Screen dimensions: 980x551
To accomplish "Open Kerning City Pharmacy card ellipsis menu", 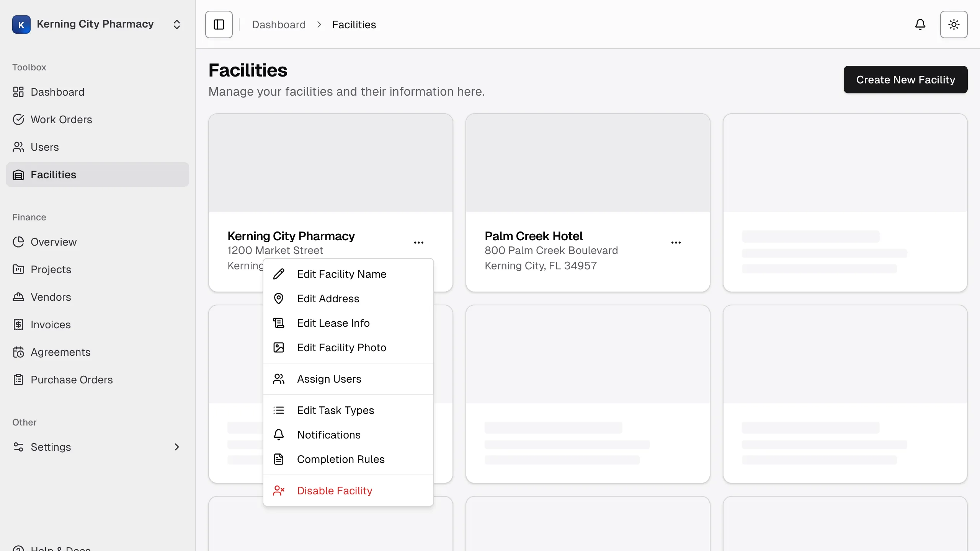I will [418, 243].
